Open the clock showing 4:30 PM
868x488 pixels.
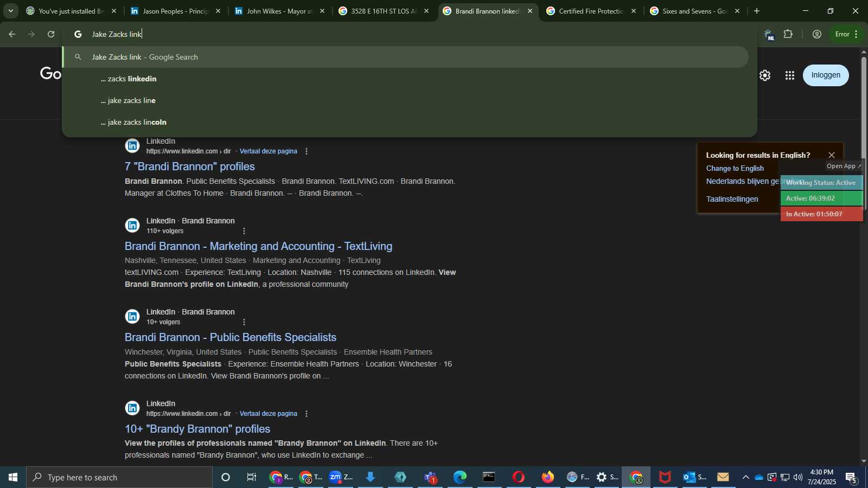click(821, 477)
